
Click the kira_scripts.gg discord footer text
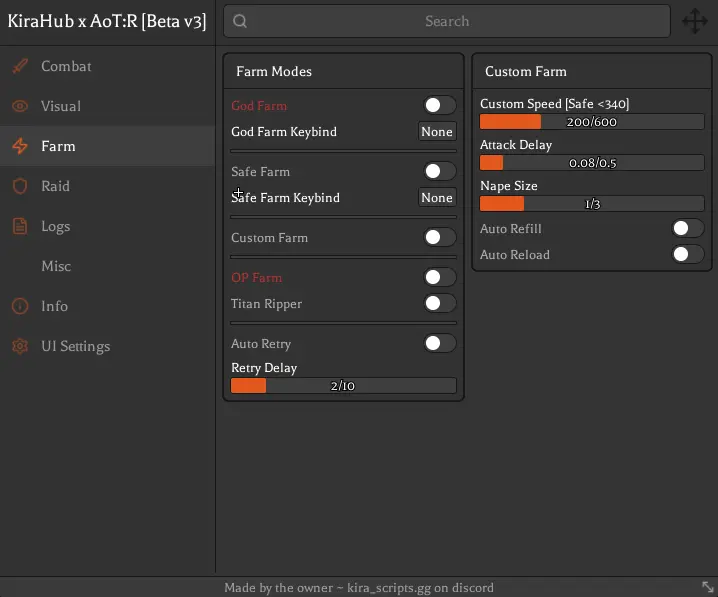click(359, 587)
